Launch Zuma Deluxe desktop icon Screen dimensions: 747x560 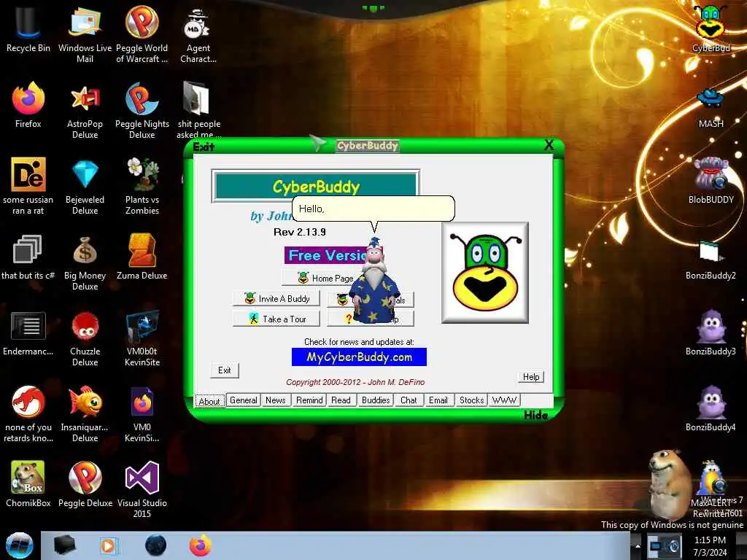142,257
